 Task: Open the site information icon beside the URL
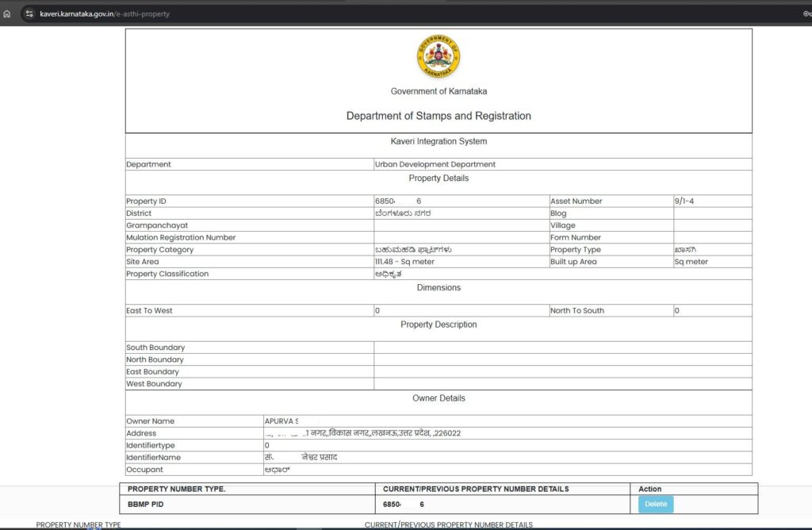[x=28, y=13]
